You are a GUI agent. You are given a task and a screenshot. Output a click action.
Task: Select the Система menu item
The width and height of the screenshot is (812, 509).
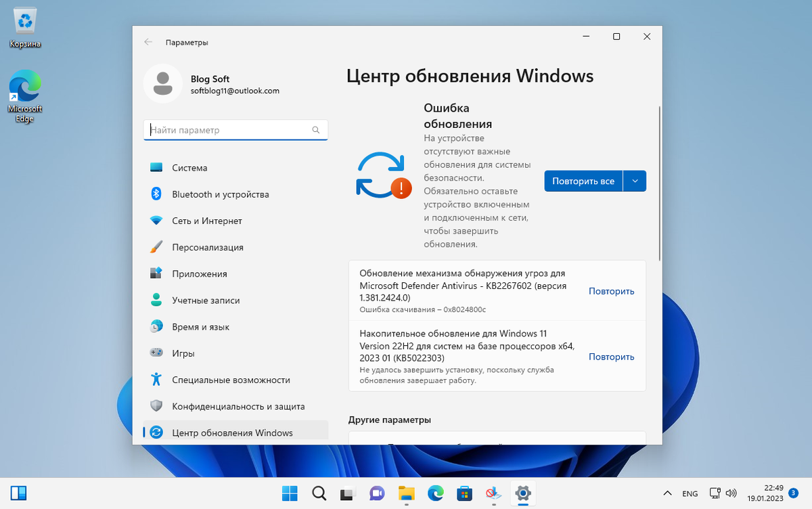(x=235, y=167)
